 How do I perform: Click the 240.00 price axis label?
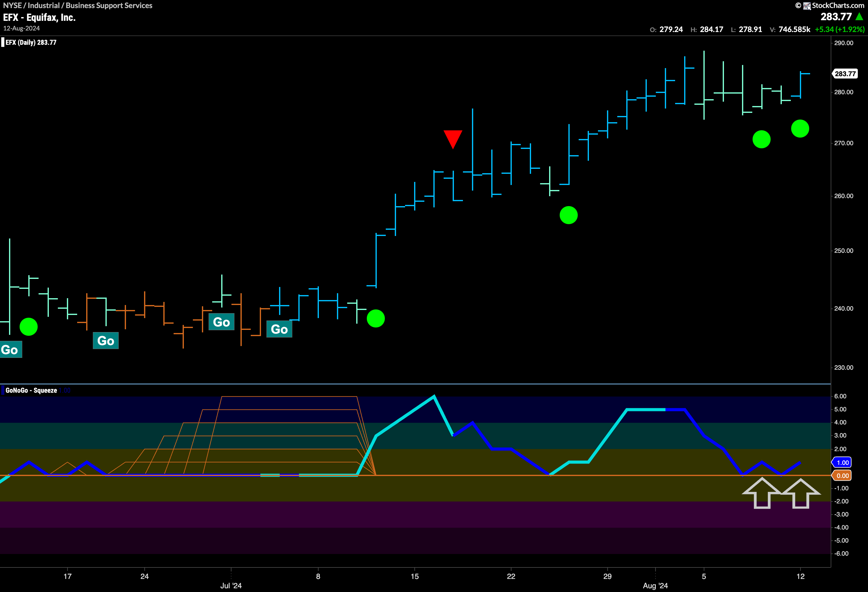pyautogui.click(x=844, y=308)
